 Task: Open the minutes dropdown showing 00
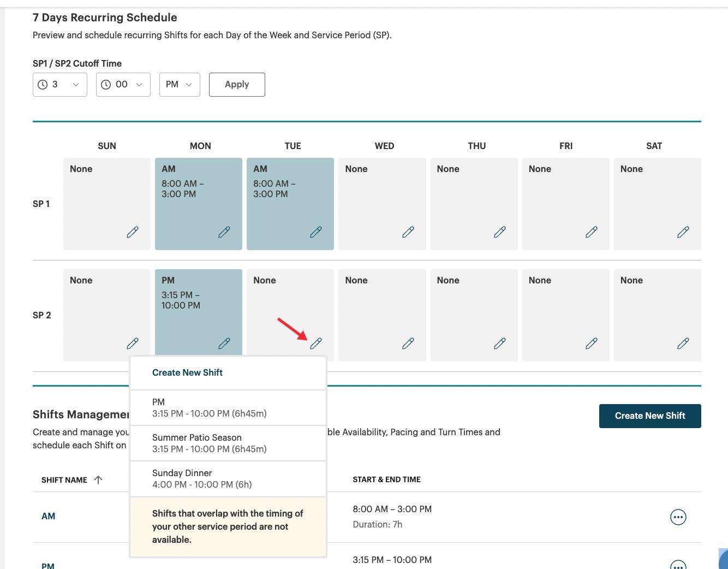click(x=123, y=84)
